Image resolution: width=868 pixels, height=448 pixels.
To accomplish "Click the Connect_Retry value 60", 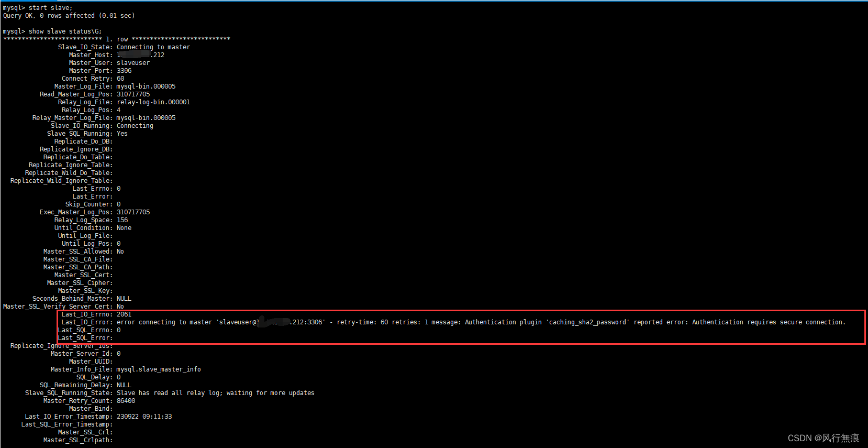I will coord(120,79).
